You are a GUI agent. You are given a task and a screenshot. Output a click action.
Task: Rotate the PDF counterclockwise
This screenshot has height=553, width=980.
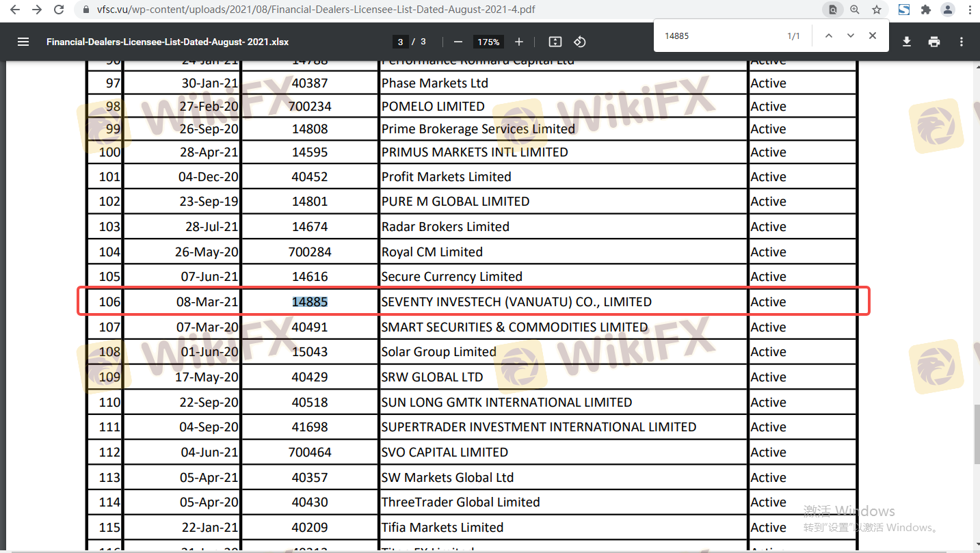click(x=580, y=42)
